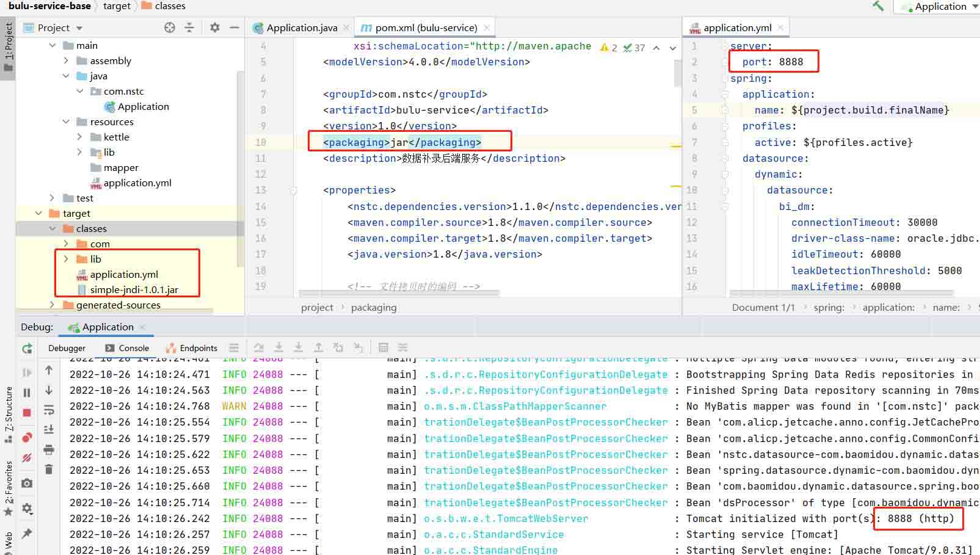Hide the Project tool window
Screen dimensions: 980x555
click(234, 27)
